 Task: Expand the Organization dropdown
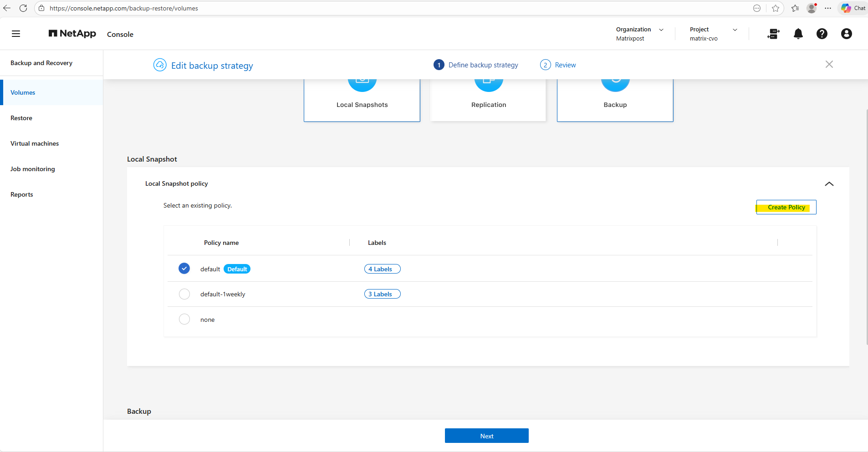661,30
